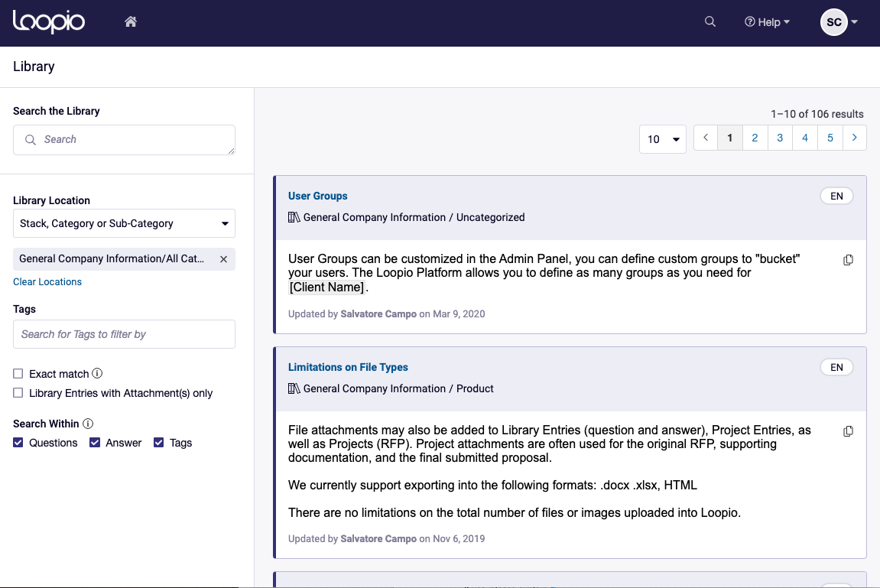Click the stack icon beside General Company Information / Product

294,388
